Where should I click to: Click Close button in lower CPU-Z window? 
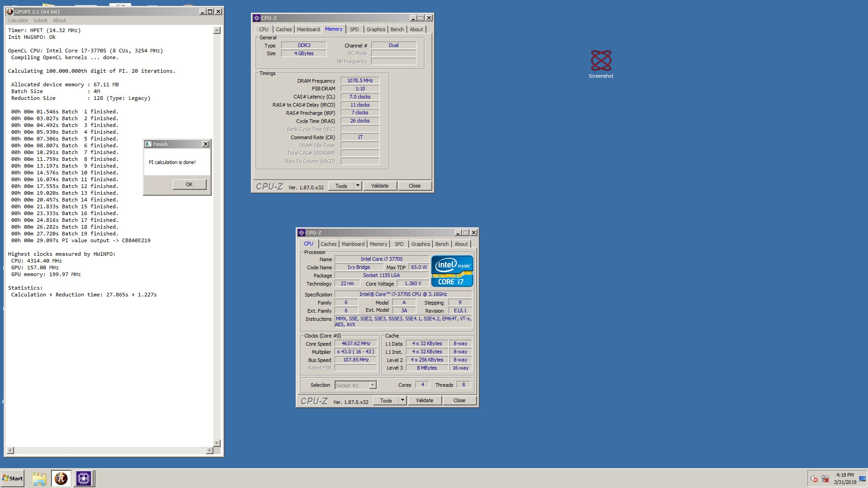coord(459,400)
